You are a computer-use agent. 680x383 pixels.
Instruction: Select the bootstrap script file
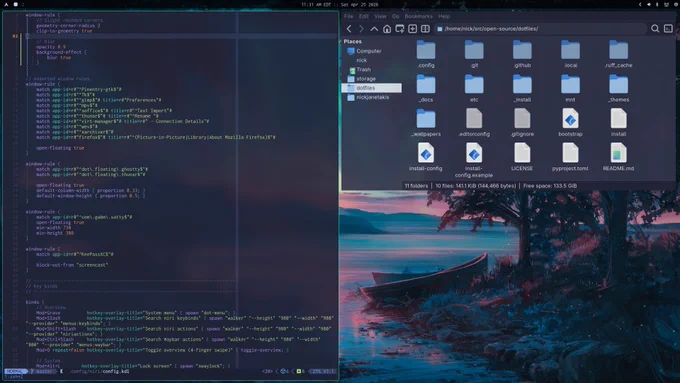pos(570,119)
